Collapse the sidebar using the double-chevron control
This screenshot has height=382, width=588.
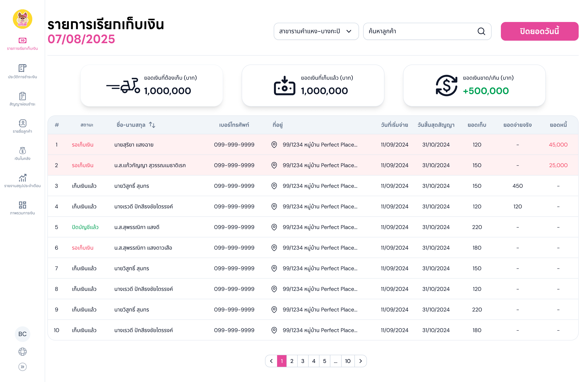point(23,367)
